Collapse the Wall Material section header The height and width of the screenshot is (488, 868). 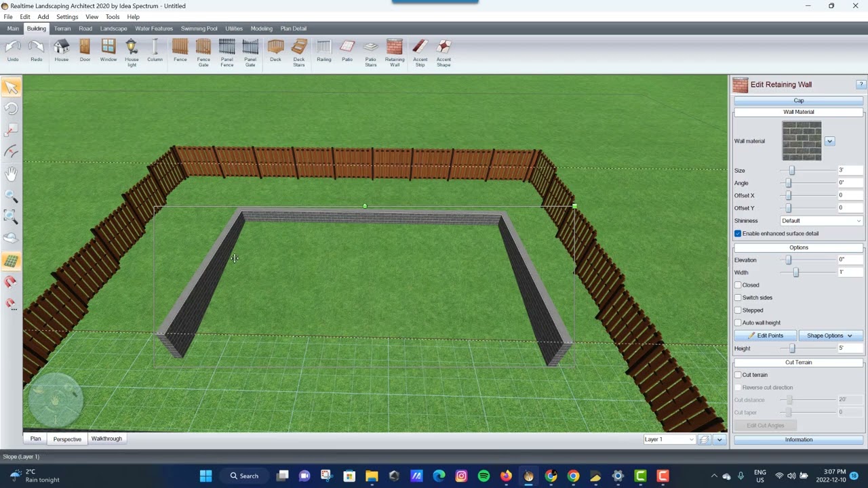point(799,112)
